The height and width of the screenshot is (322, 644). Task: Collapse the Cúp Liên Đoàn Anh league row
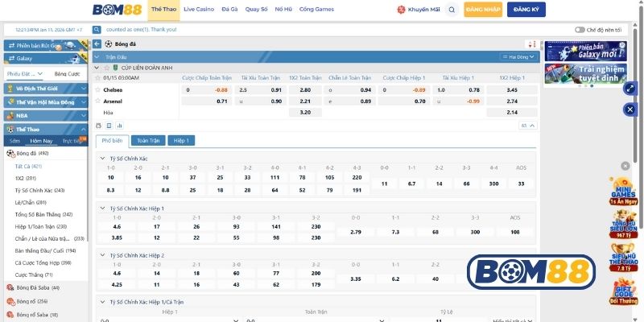pyautogui.click(x=97, y=68)
